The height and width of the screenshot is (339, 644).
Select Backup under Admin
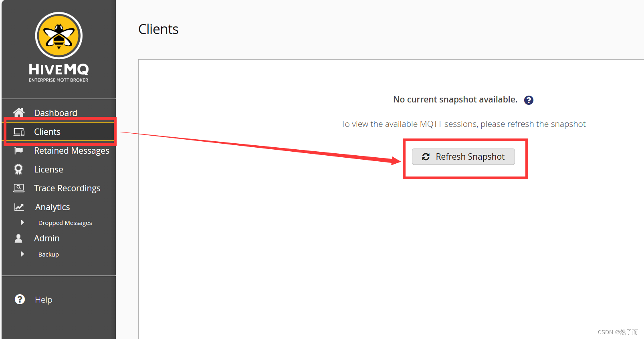48,255
